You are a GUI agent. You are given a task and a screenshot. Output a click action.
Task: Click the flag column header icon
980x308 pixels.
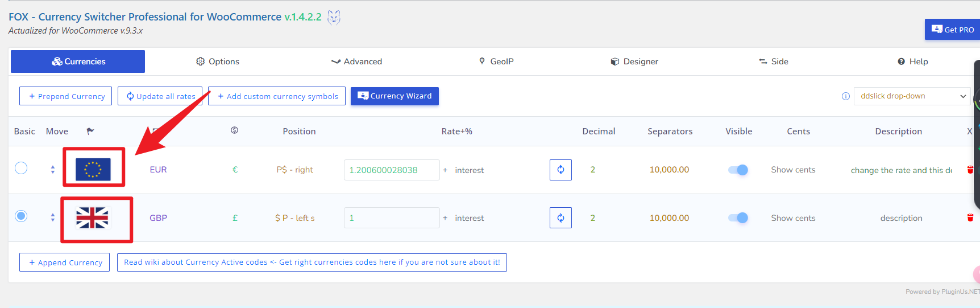[90, 131]
